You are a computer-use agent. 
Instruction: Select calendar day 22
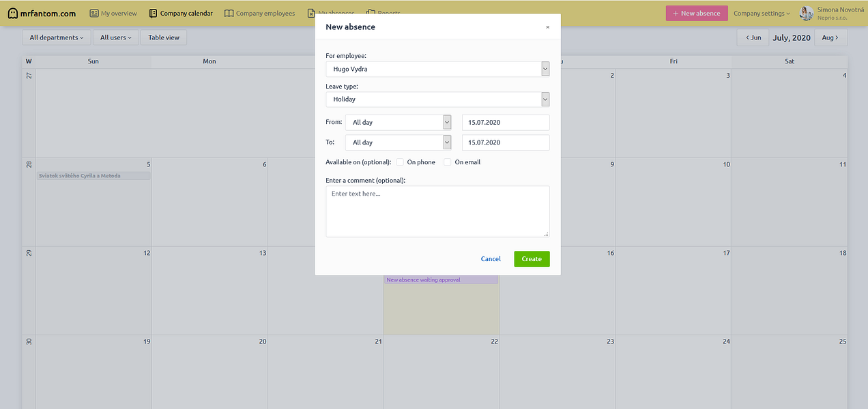[441, 372]
